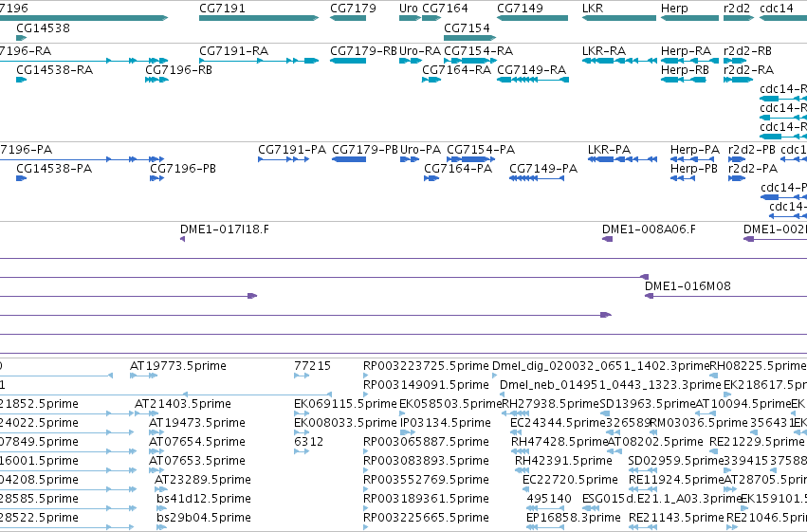Select EST RP003223725.5prime
This screenshot has width=807, height=532.
[366, 376]
